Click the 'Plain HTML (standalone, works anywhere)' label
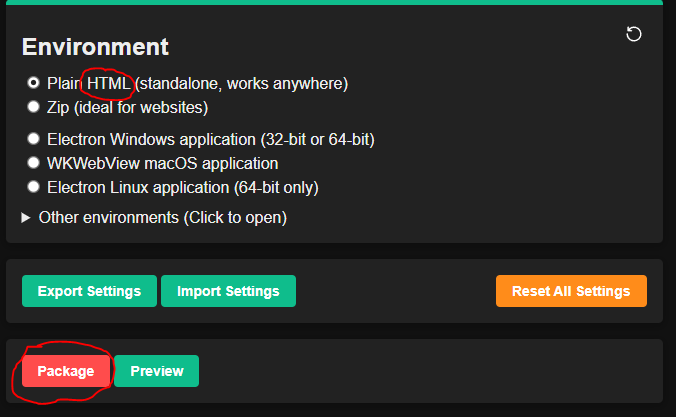676x417 pixels. tap(197, 83)
